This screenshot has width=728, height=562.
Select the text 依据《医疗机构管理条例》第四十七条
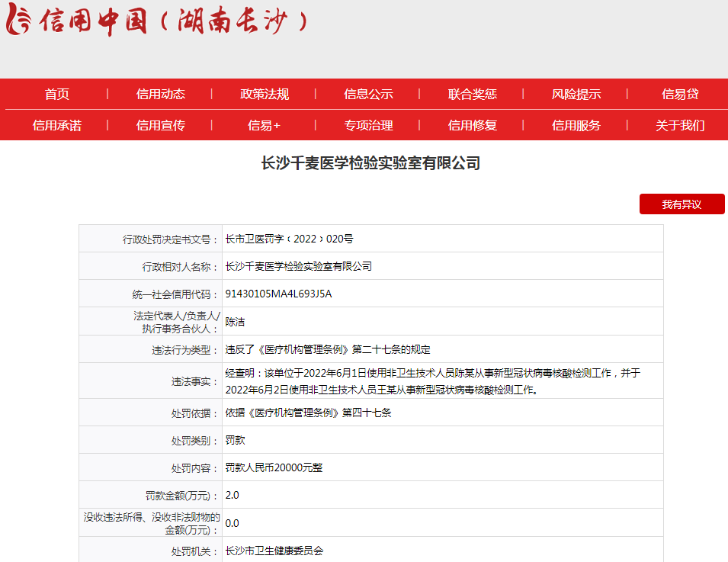pos(308,413)
